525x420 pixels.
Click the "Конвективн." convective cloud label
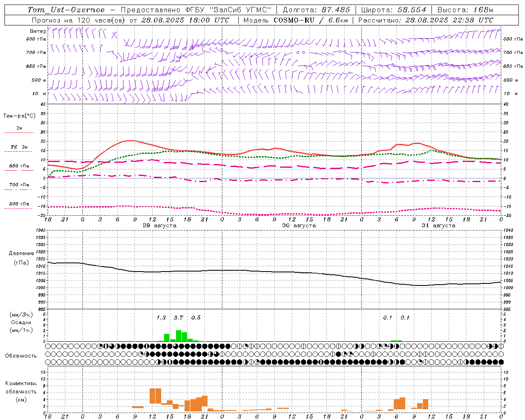coord(21,383)
